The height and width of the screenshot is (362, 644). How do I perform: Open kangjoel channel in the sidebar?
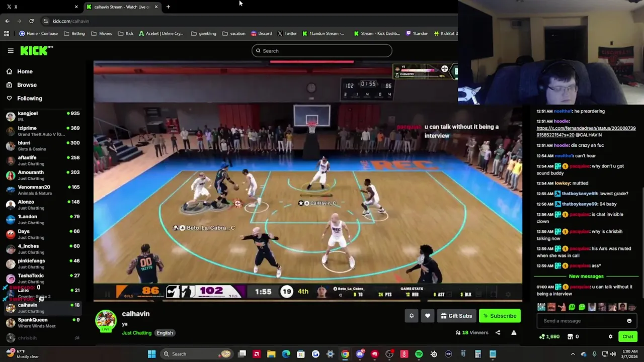43,116
